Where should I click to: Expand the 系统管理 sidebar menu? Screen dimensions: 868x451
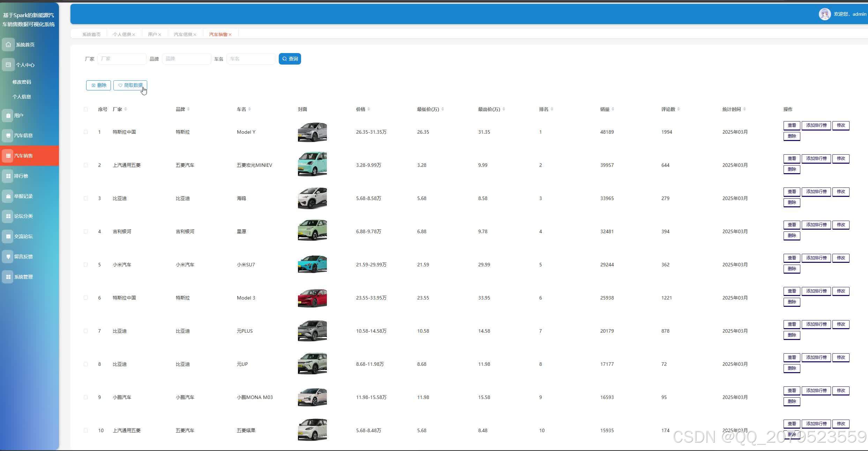tap(23, 277)
